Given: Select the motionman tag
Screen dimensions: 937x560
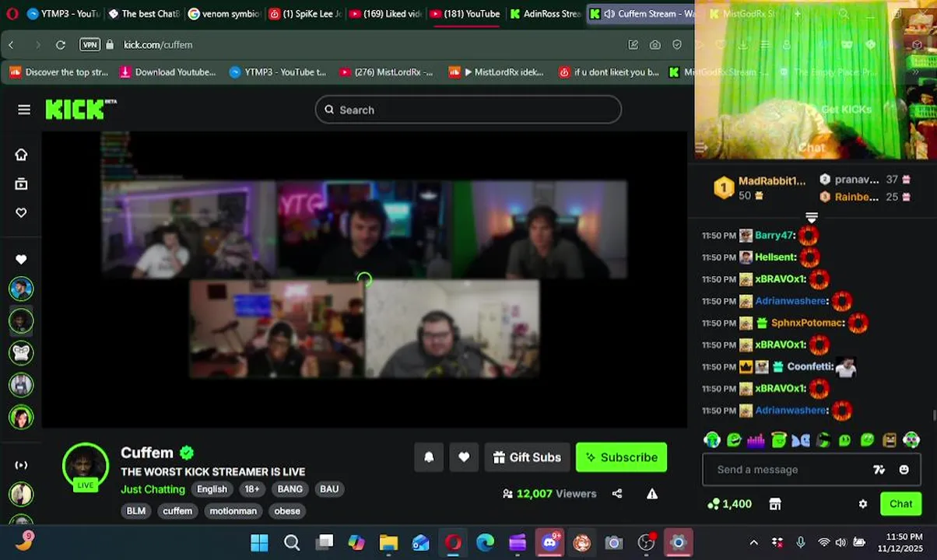Looking at the screenshot, I should tap(233, 511).
